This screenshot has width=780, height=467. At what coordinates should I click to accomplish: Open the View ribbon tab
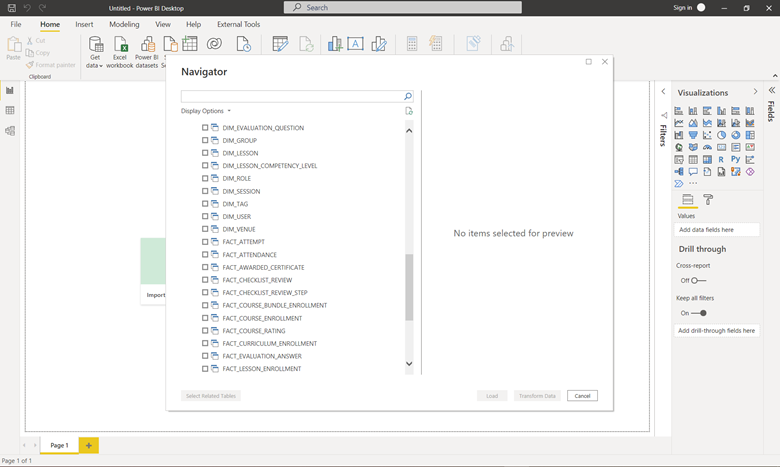[163, 24]
